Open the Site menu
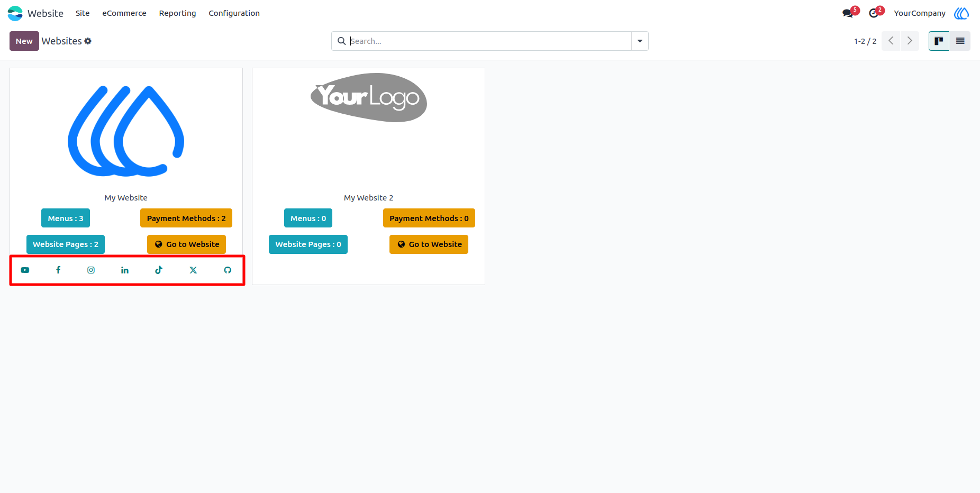Screen dimensions: 980x493 pos(83,13)
